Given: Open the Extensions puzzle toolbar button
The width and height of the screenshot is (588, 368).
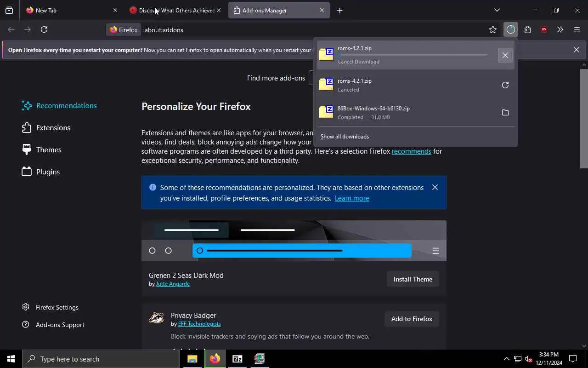Looking at the screenshot, I should tap(527, 29).
